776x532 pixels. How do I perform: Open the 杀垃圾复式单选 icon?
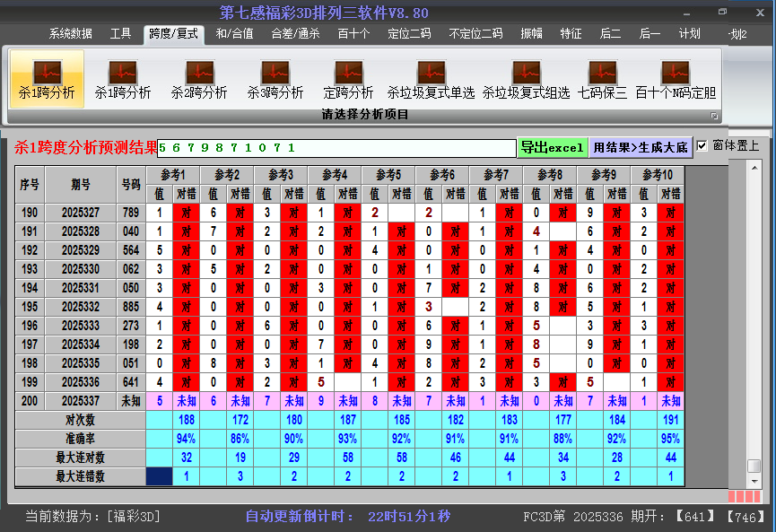click(x=431, y=79)
